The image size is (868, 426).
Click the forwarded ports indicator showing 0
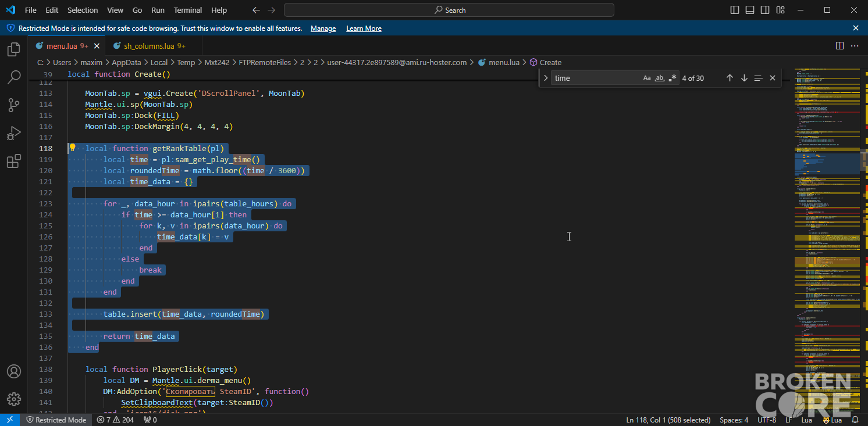coord(151,420)
